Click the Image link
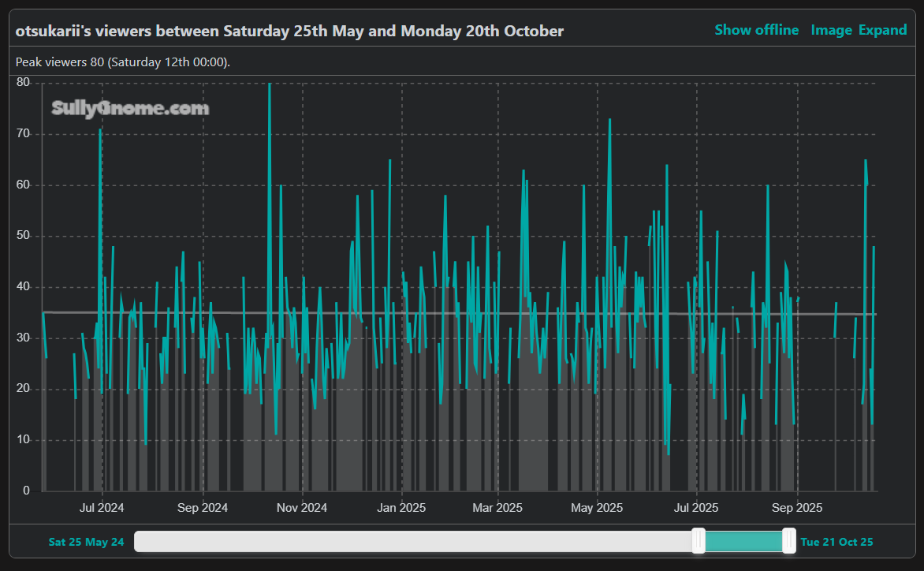 [x=831, y=30]
